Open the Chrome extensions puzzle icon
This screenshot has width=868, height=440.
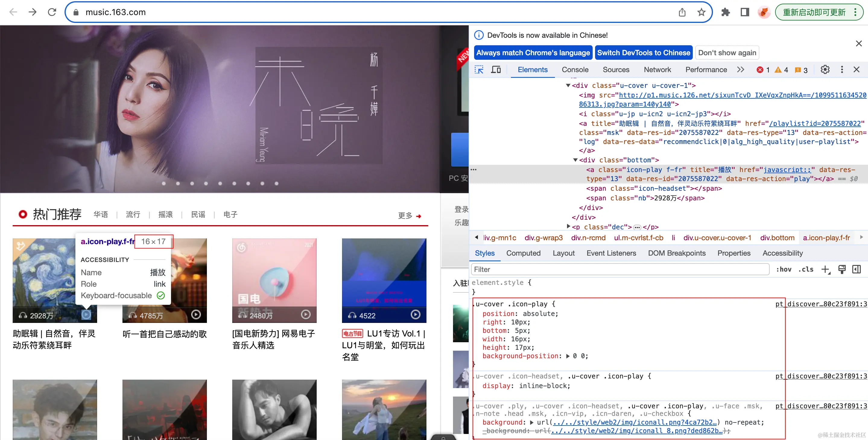[x=725, y=12]
